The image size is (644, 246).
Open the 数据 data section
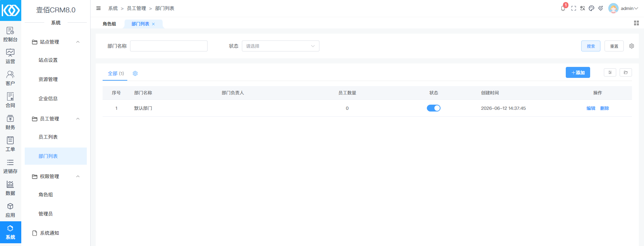click(x=10, y=188)
